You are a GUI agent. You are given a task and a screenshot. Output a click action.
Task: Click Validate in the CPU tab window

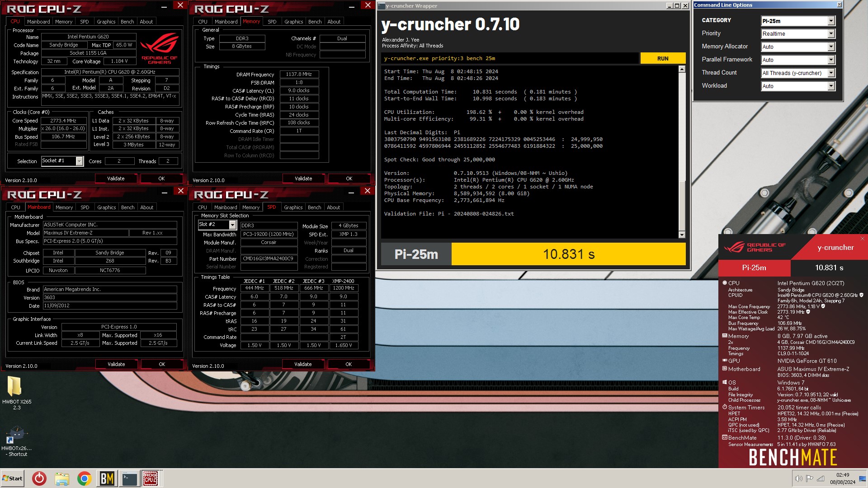(x=116, y=178)
